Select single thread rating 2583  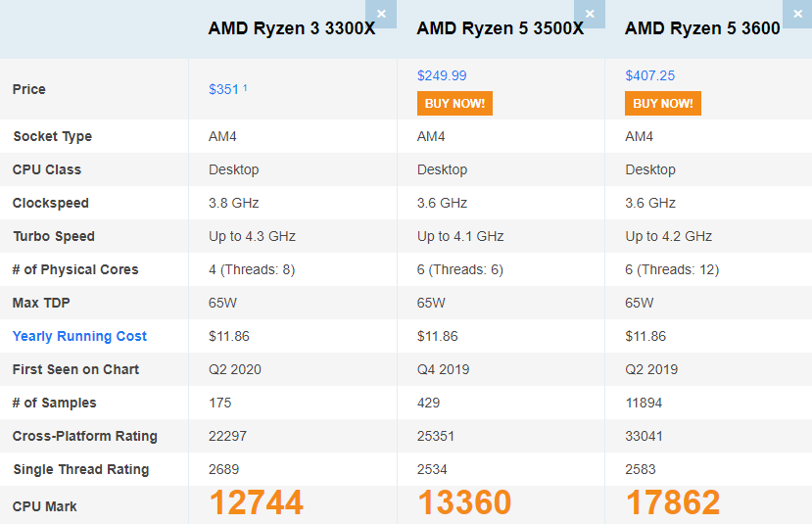click(x=640, y=469)
